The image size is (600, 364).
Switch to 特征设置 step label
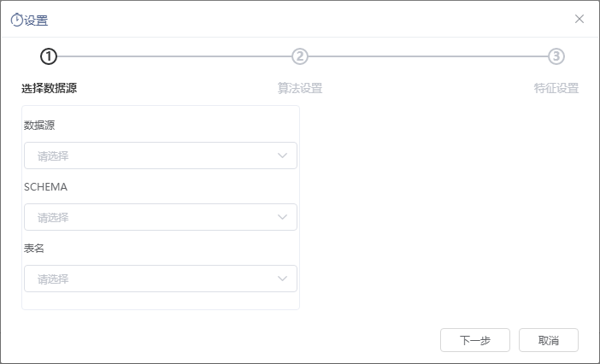(556, 88)
